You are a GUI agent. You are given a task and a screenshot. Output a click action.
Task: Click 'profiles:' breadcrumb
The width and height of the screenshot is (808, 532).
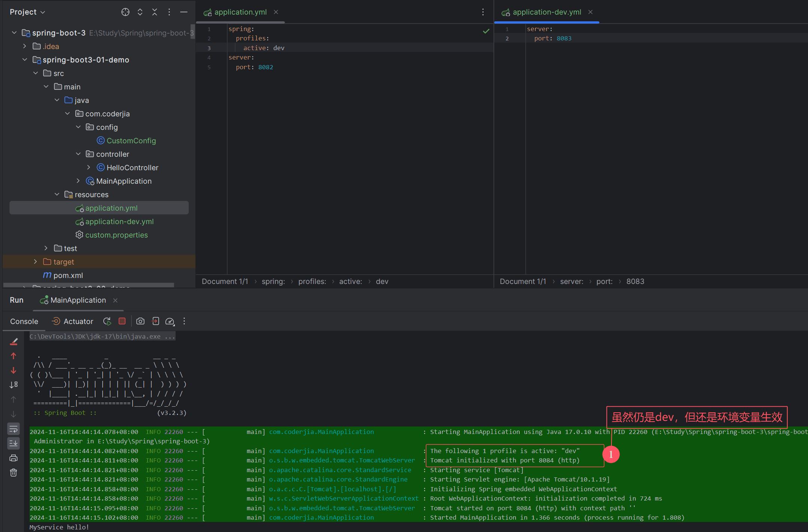point(312,281)
